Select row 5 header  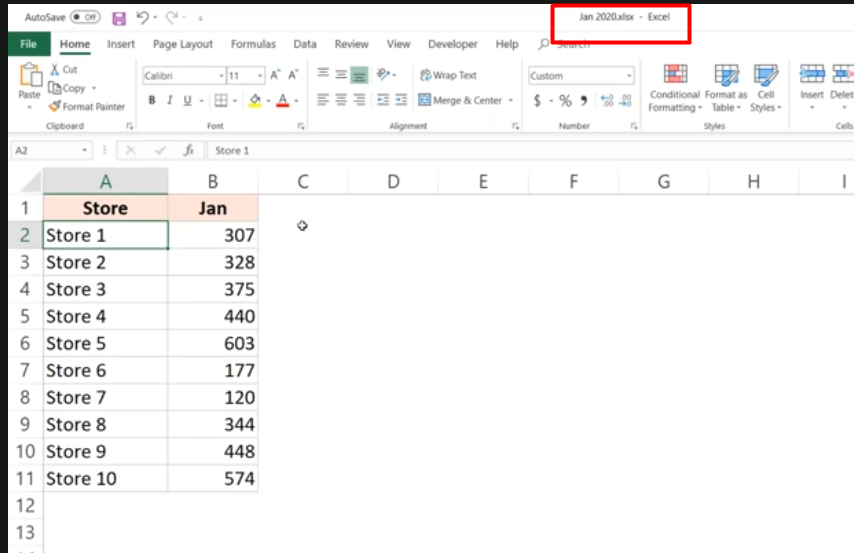click(x=25, y=317)
